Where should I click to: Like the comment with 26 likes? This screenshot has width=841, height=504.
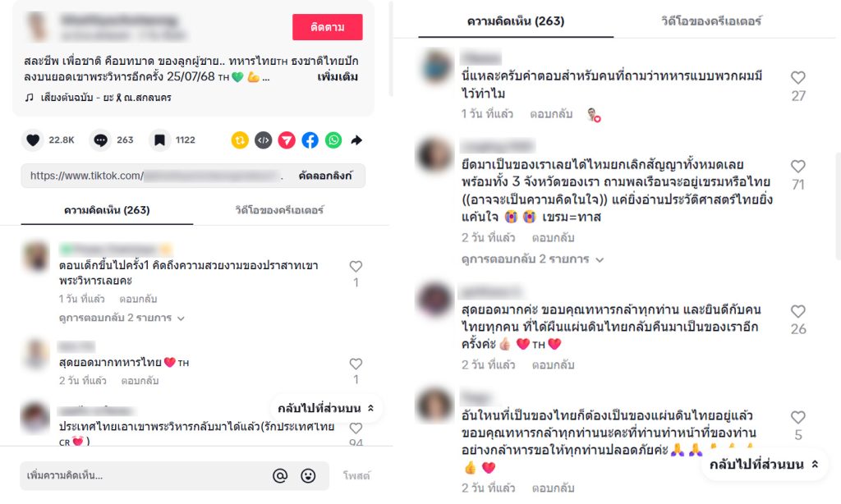(x=798, y=311)
